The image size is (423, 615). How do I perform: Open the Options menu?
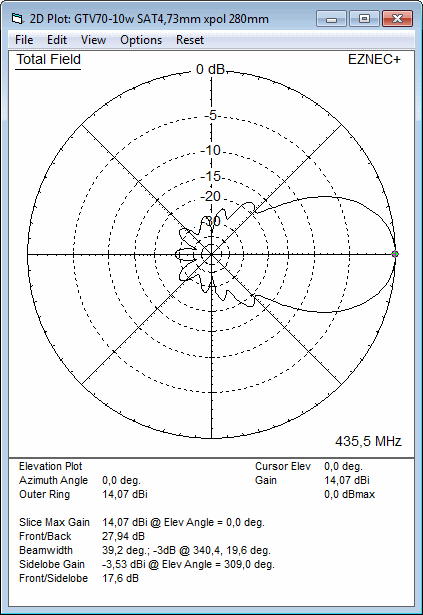click(141, 40)
